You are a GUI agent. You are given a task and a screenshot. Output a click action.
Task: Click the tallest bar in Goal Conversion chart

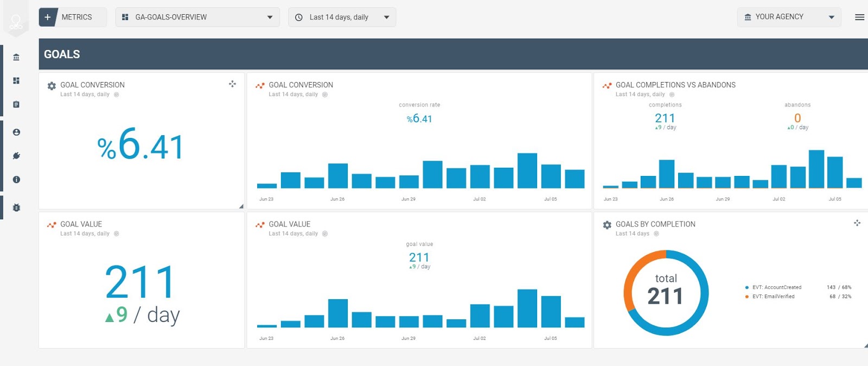527,171
